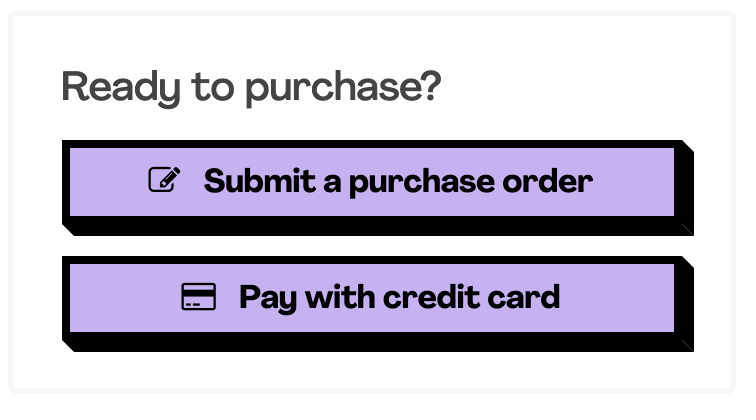The width and height of the screenshot is (756, 420).
Task: Click the word 'purchase?' in the heading
Action: (343, 88)
